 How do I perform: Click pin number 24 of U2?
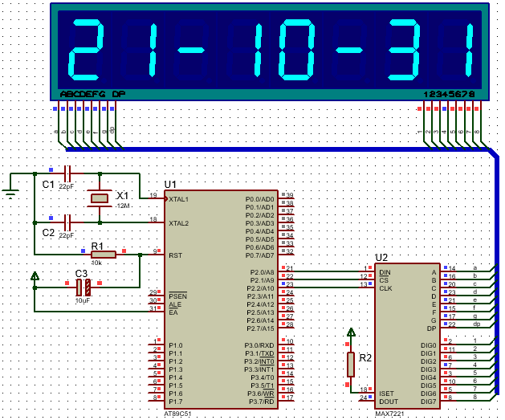coord(363,398)
